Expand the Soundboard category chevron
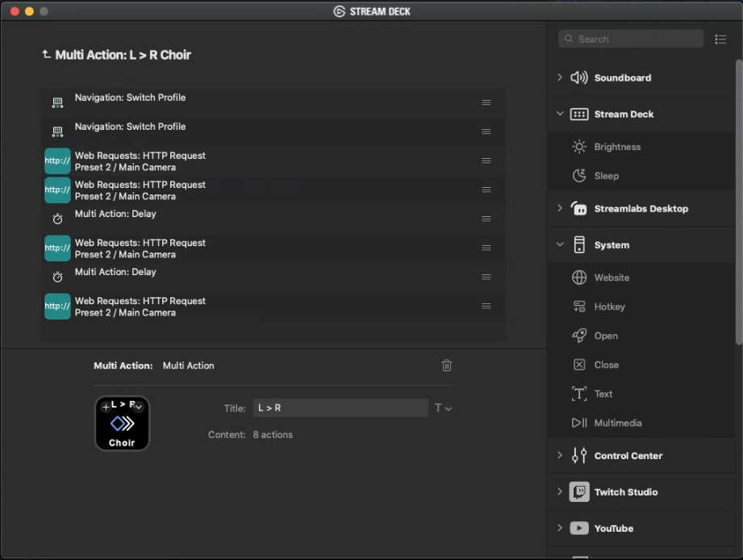The width and height of the screenshot is (743, 560). (x=560, y=77)
